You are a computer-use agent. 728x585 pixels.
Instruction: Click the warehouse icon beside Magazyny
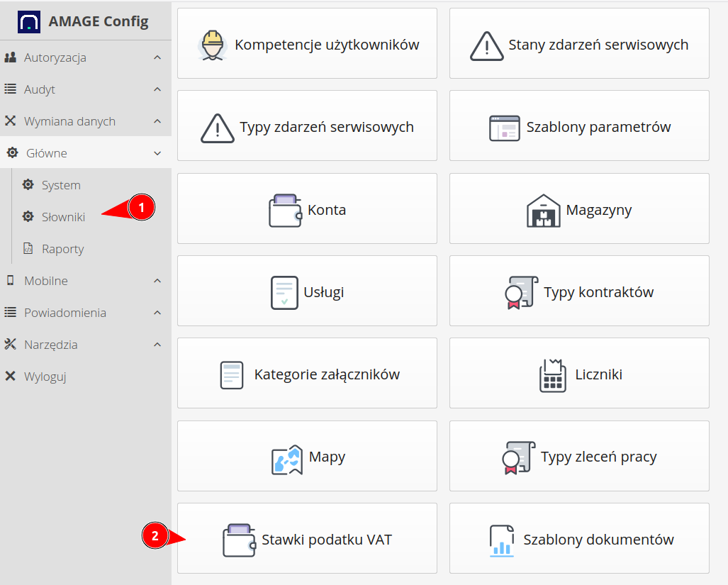pyautogui.click(x=544, y=211)
